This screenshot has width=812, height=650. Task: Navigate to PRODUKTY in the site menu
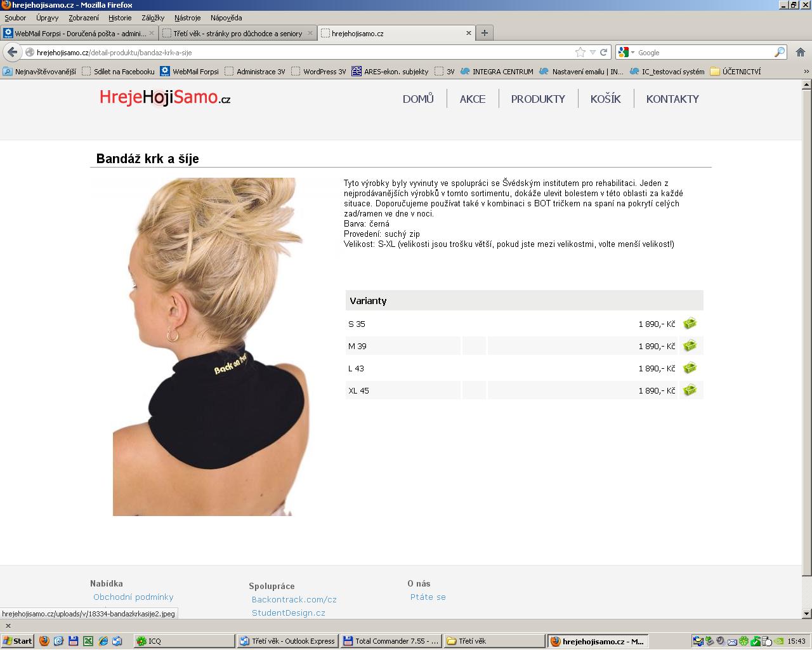[538, 99]
